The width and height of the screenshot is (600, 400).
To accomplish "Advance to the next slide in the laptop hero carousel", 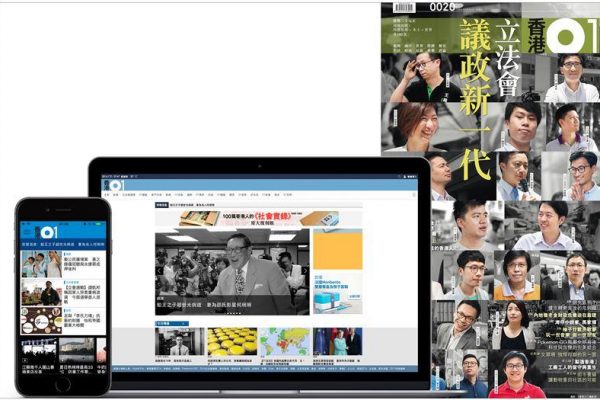I will click(x=305, y=271).
